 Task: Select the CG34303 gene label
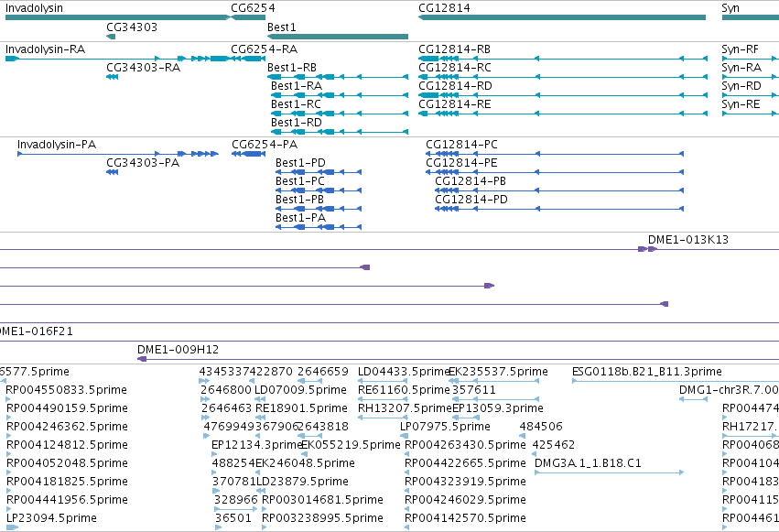tap(132, 27)
